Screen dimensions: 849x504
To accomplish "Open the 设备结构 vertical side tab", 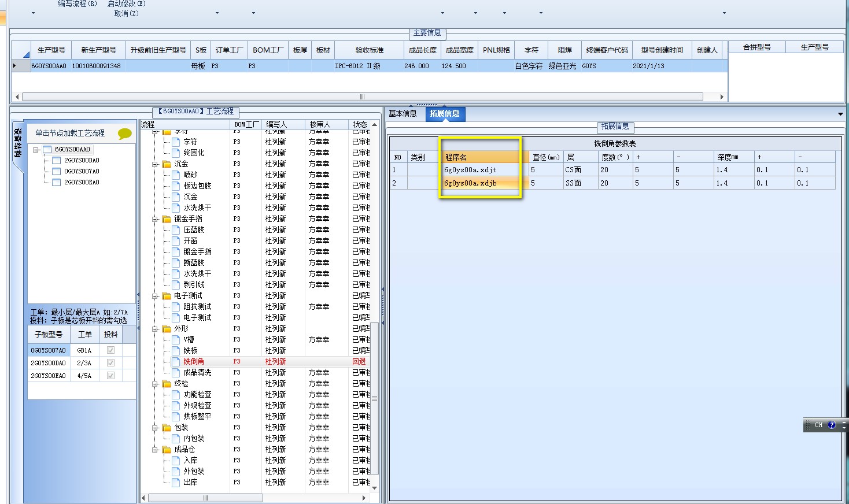I will click(x=17, y=143).
